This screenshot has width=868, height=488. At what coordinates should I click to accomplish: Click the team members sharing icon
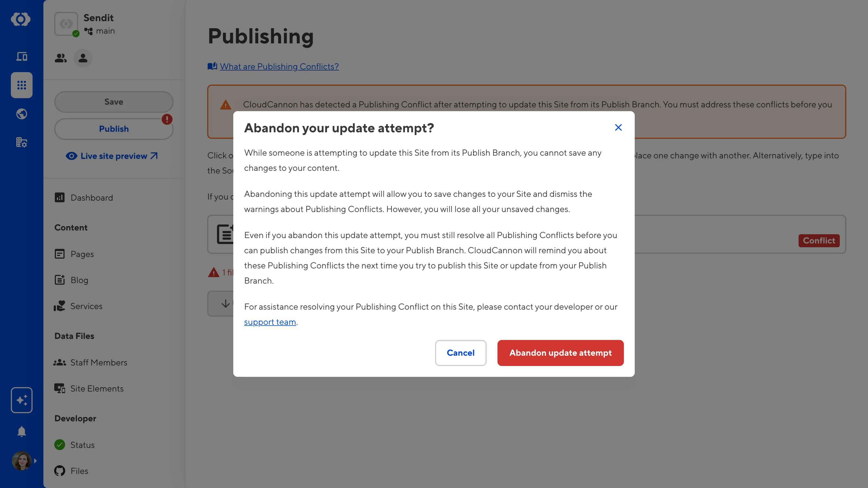(x=61, y=58)
